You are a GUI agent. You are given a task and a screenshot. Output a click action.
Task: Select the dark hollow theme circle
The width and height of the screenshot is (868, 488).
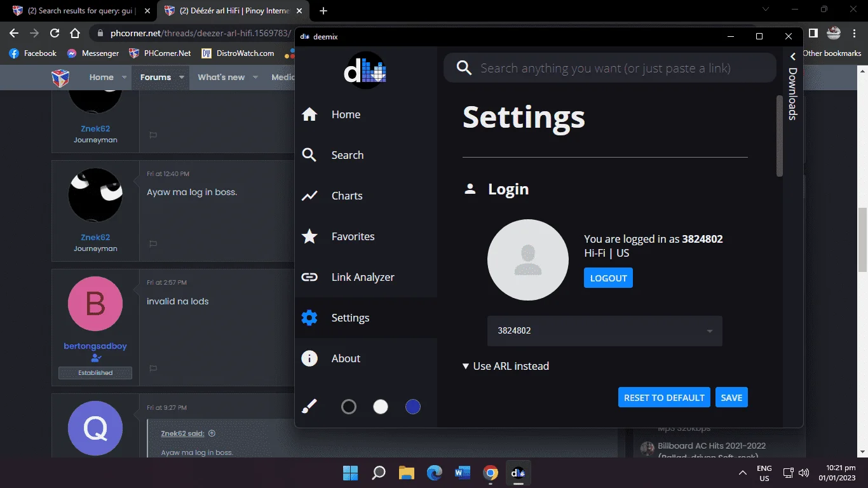tap(349, 407)
